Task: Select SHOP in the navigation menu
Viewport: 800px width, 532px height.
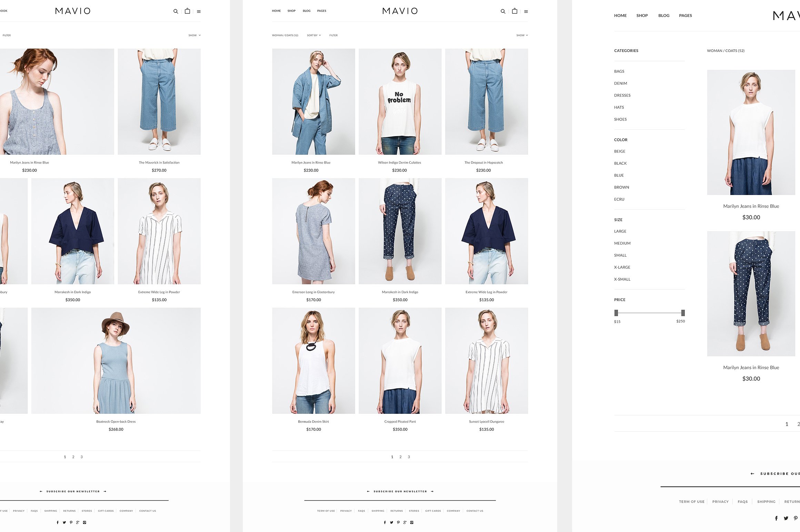Action: coord(291,11)
